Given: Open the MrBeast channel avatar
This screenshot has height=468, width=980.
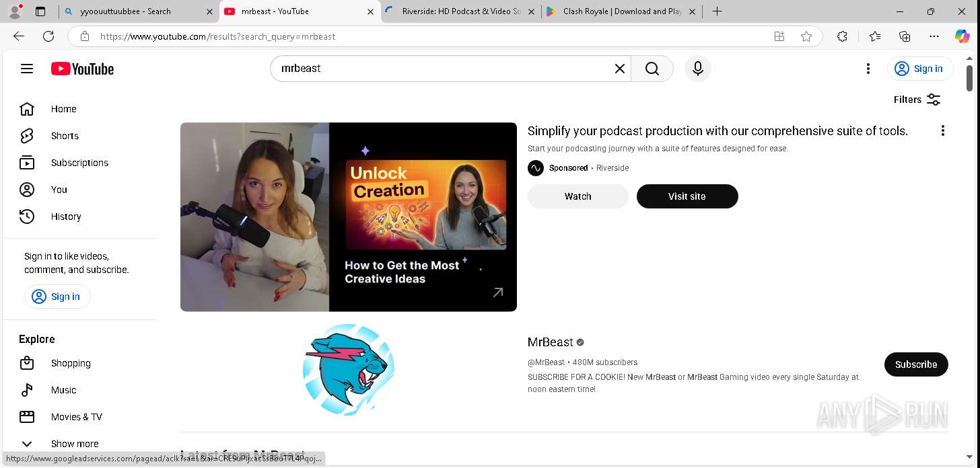Looking at the screenshot, I should pyautogui.click(x=349, y=369).
